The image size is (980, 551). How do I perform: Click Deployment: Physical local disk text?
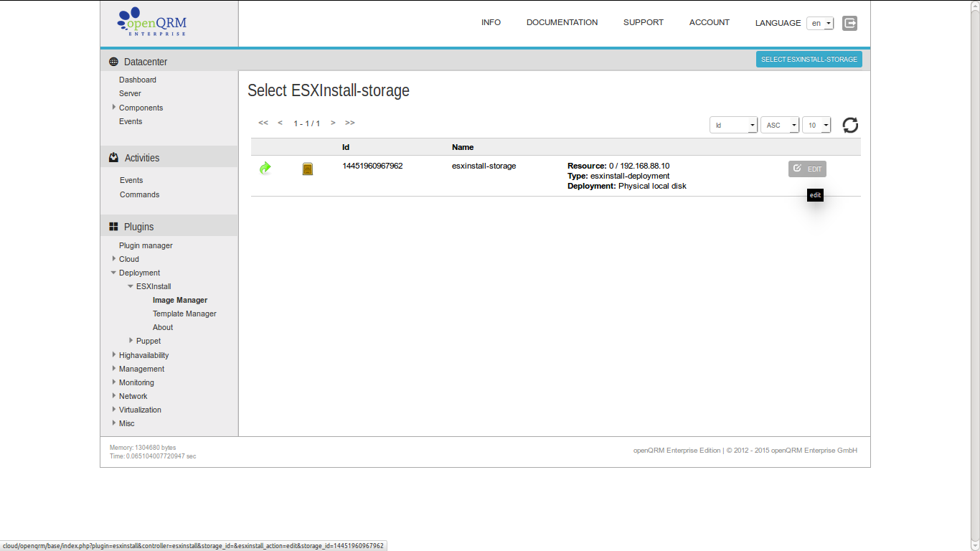(x=627, y=186)
